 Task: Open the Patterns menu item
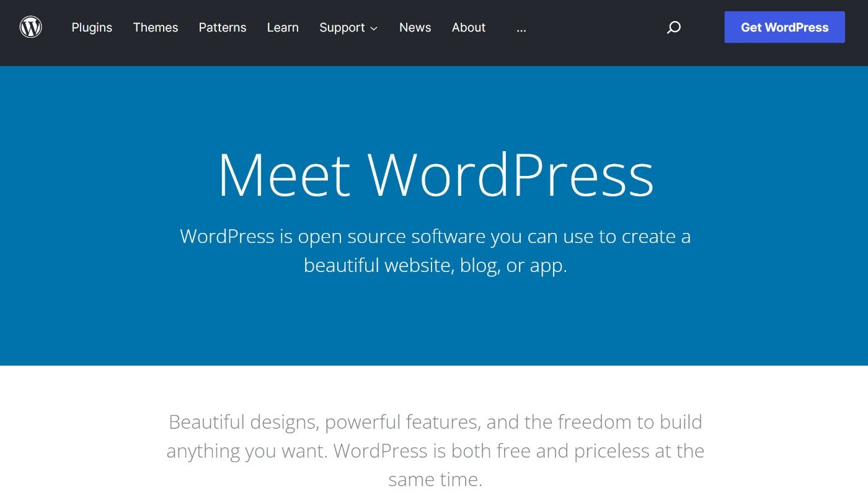(223, 27)
